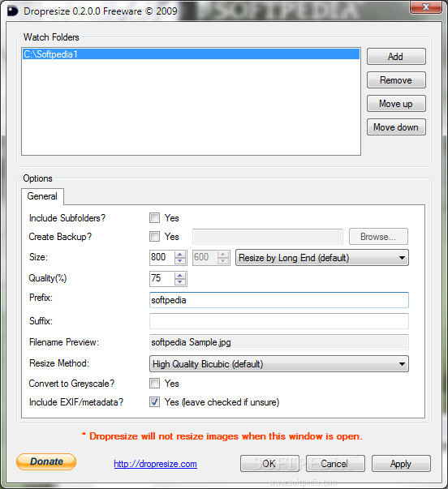Screen dimensions: 448x489
Task: Click the Apply button
Action: [x=401, y=464]
